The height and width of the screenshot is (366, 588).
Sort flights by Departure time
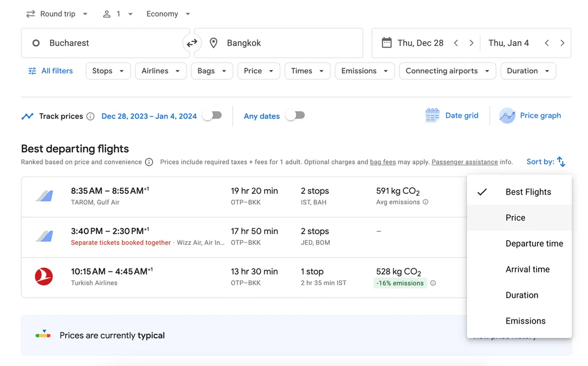[x=519, y=243]
